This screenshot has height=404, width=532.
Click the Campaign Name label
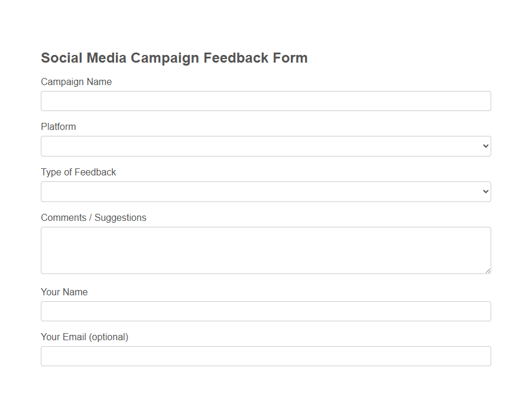click(76, 82)
